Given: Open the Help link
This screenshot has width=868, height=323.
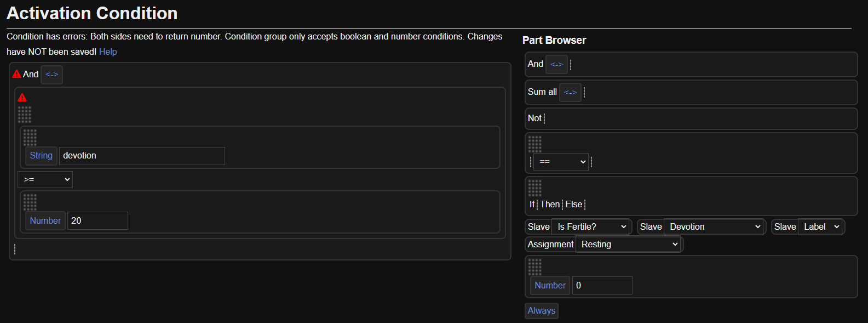Looking at the screenshot, I should tap(108, 52).
